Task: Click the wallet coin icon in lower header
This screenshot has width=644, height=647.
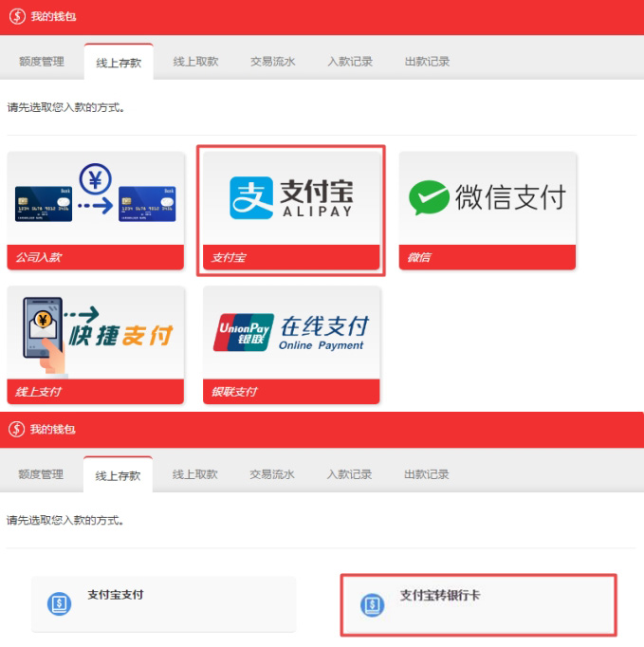Action: pos(16,430)
